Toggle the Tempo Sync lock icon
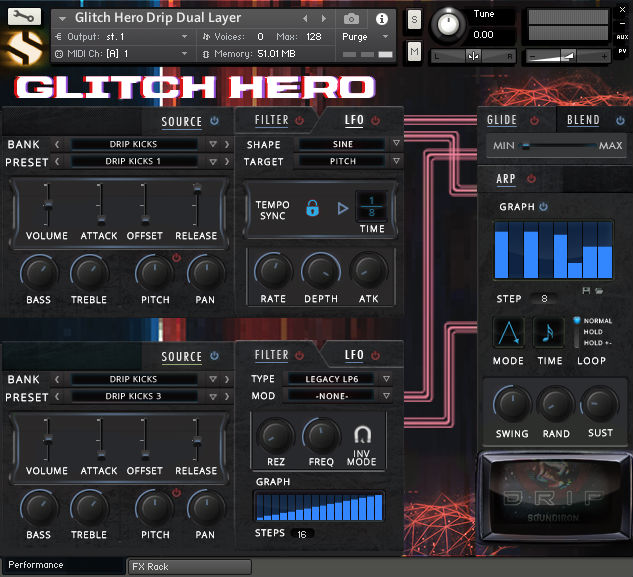This screenshot has width=633, height=577. pos(312,208)
